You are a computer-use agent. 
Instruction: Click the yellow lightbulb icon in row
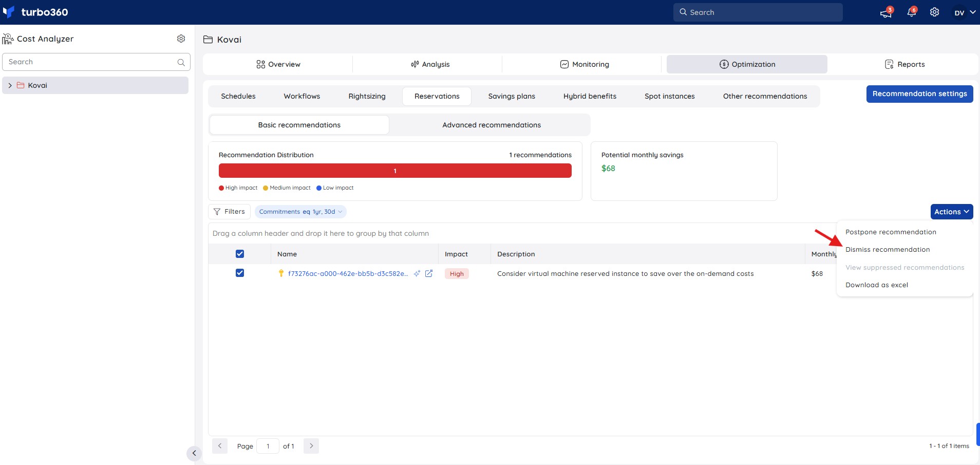[281, 273]
